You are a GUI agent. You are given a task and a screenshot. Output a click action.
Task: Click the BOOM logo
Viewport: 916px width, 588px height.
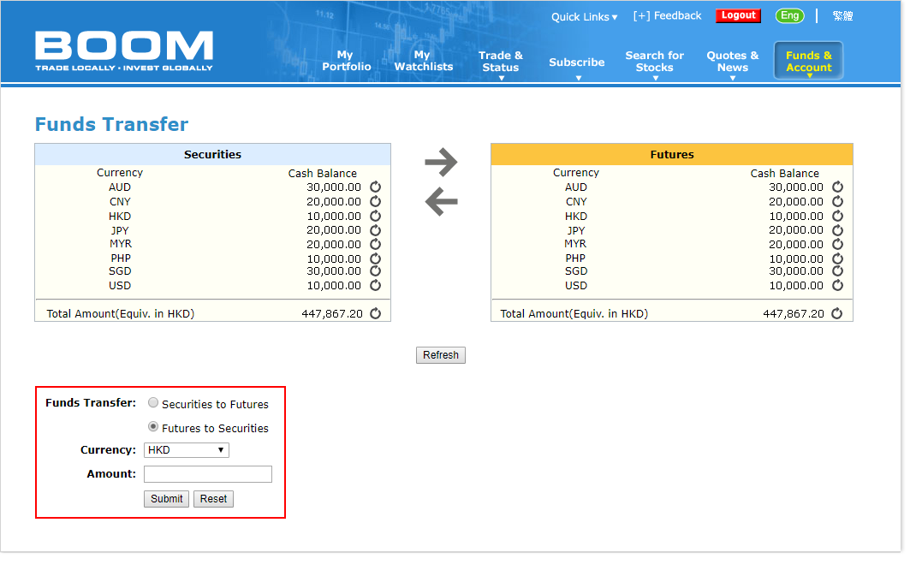tap(124, 50)
